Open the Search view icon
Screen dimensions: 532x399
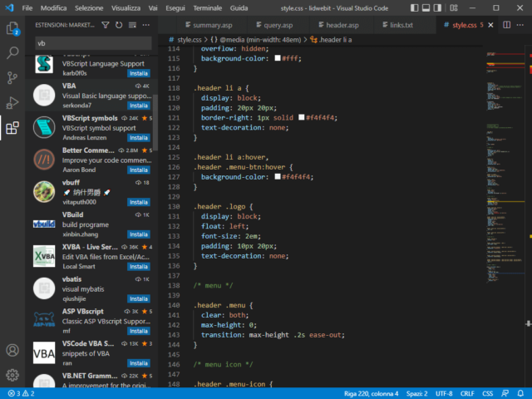12,53
